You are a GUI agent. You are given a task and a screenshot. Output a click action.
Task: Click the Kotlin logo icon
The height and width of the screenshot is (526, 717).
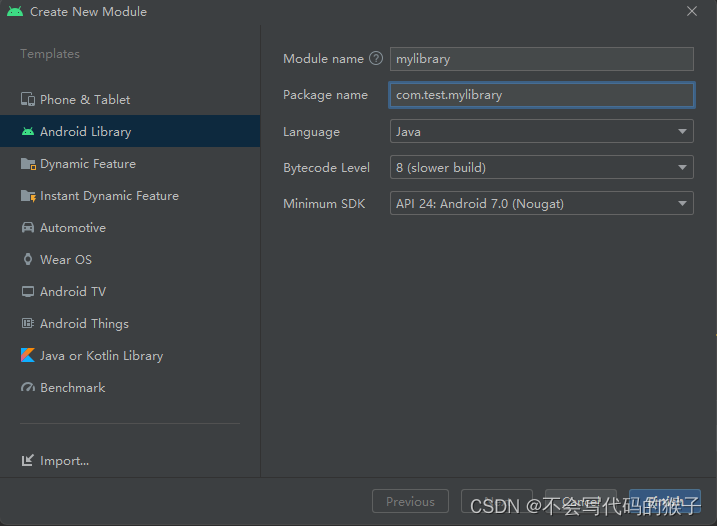click(28, 355)
